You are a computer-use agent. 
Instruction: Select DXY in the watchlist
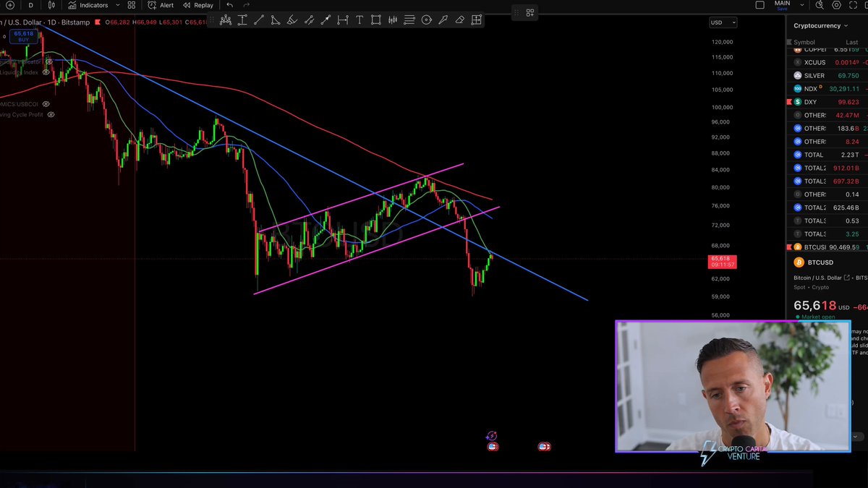[827, 102]
